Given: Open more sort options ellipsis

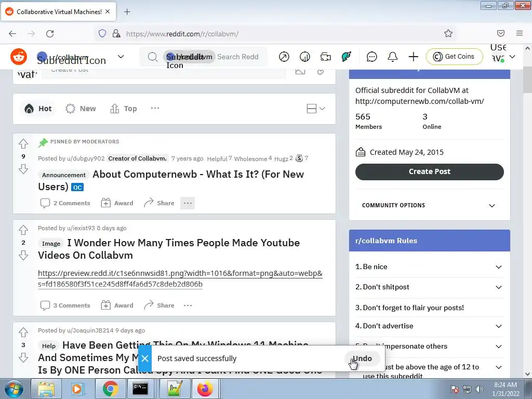Looking at the screenshot, I should click(155, 108).
